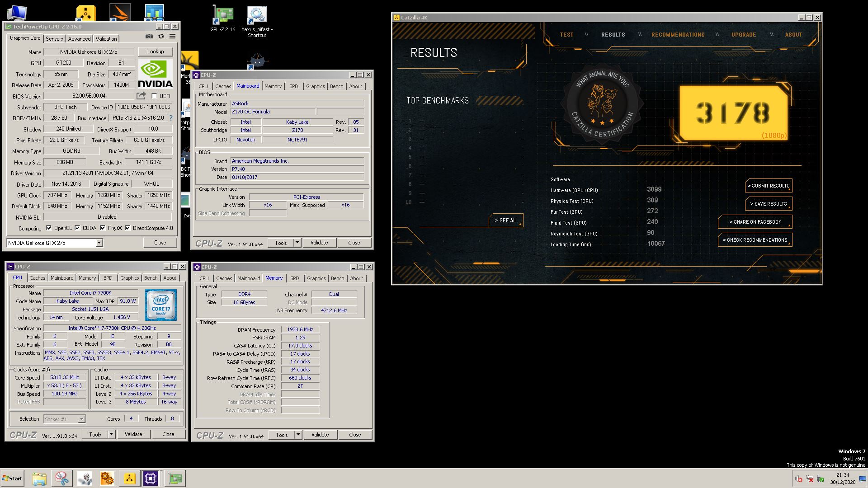Switch to CPU-Z via its taskbar icon

coord(151,478)
